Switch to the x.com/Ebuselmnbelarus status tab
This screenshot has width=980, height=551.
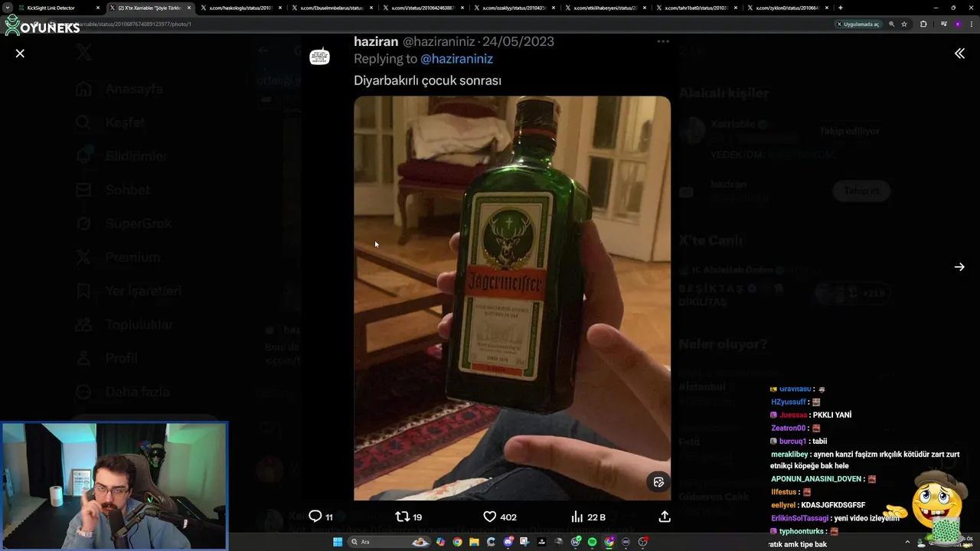click(x=332, y=8)
